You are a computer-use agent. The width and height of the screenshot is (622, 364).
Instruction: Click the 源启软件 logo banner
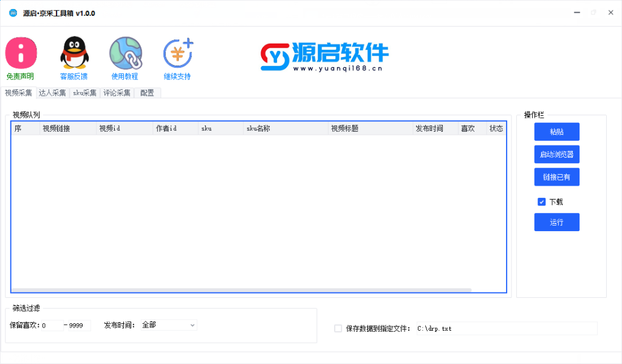coord(324,57)
